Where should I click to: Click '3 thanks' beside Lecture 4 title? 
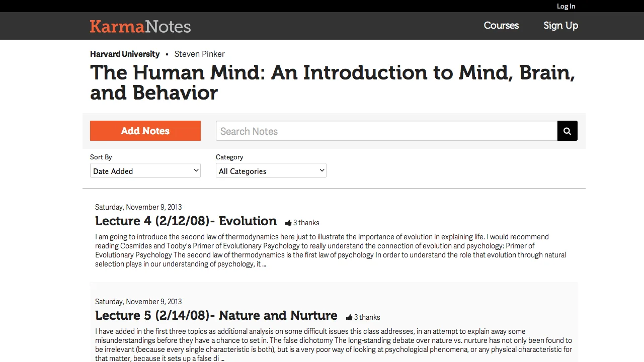(306, 223)
